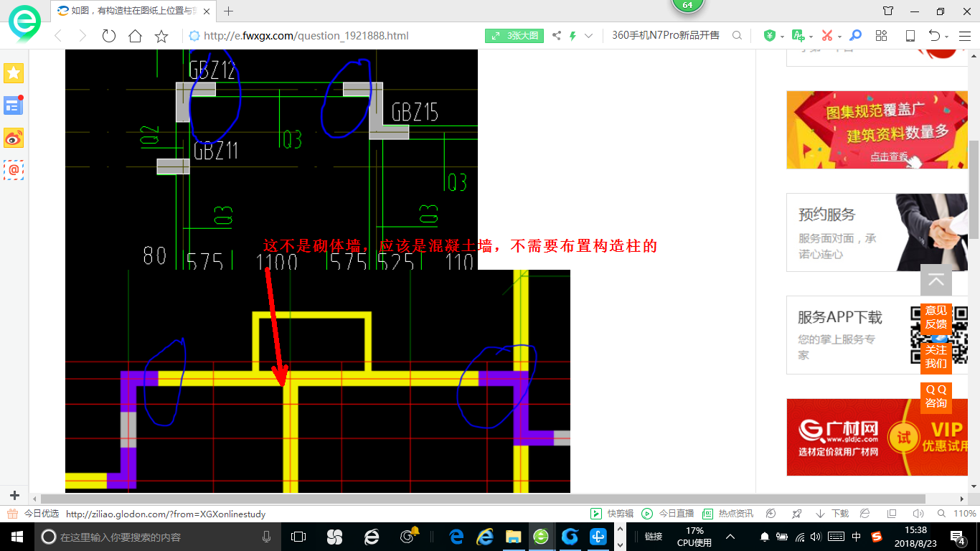The height and width of the screenshot is (551, 980).
Task: Go forward with the forward arrow
Action: (x=83, y=36)
